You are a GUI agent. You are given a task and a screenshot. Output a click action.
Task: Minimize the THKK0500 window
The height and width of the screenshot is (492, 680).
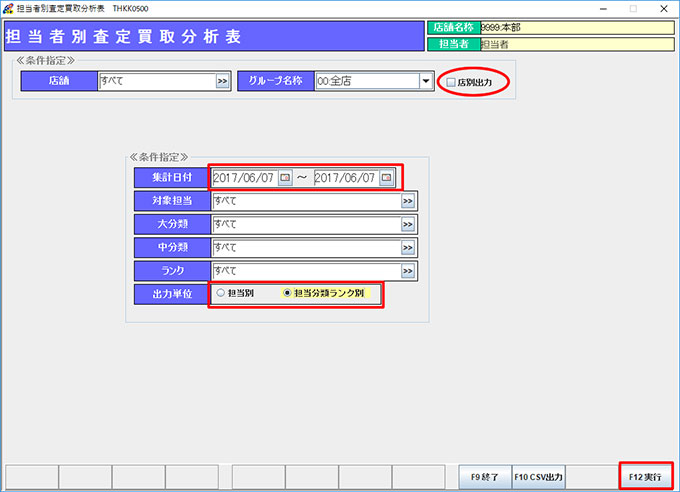pyautogui.click(x=603, y=9)
